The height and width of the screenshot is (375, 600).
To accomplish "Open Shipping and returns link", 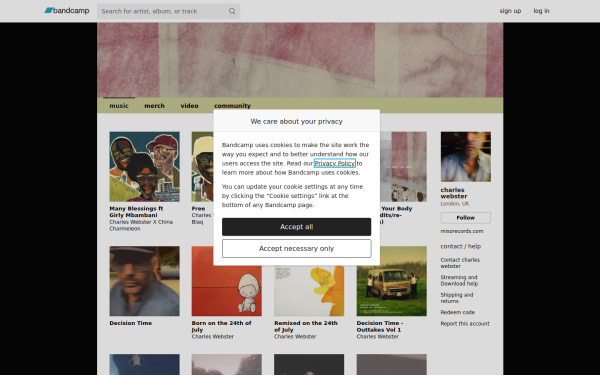I will point(457,298).
